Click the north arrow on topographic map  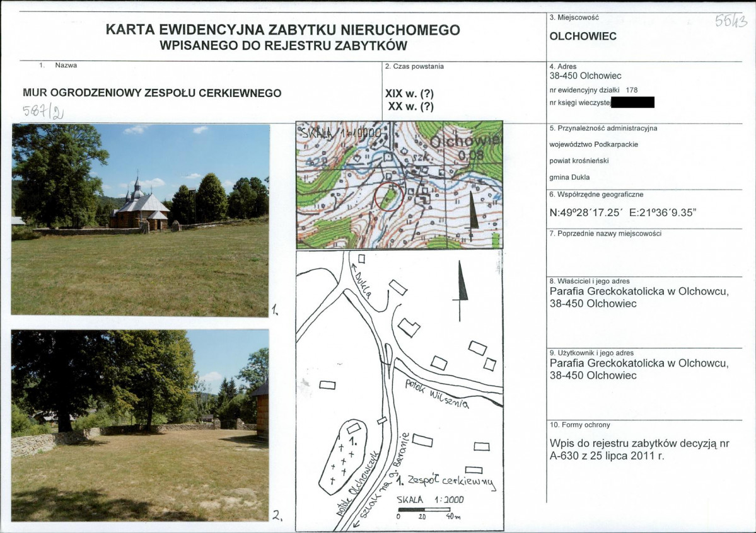pyautogui.click(x=473, y=215)
